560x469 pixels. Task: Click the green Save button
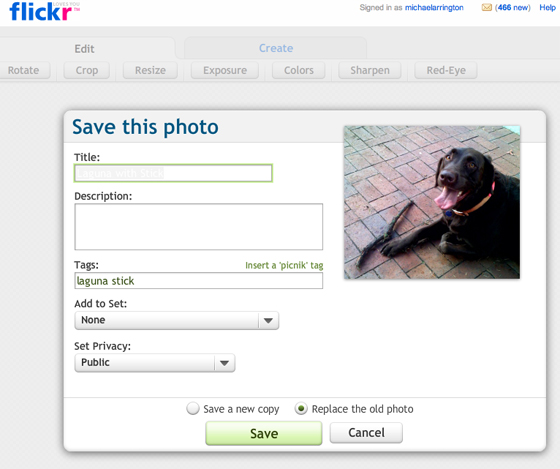(264, 433)
